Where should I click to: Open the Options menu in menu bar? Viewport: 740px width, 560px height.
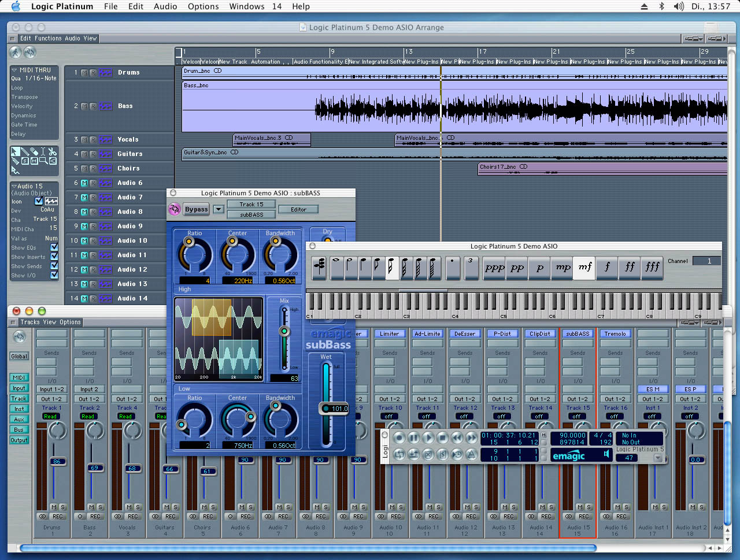pos(203,6)
